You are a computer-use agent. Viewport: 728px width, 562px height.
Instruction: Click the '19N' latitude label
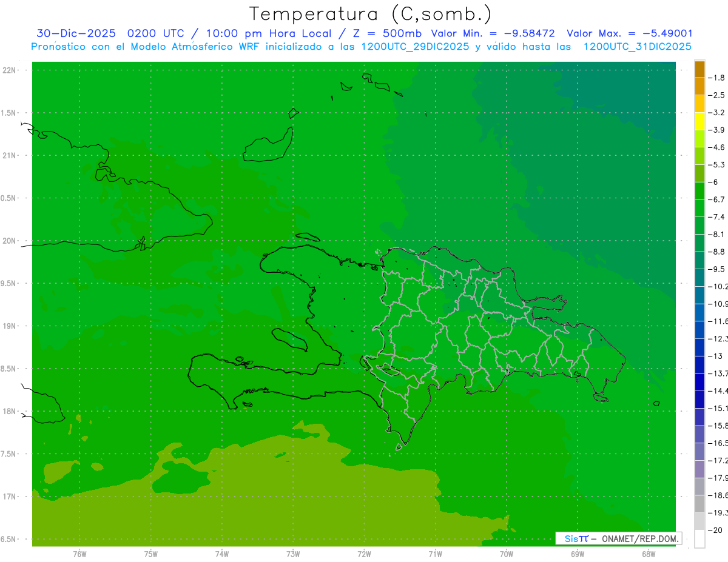tap(9, 326)
